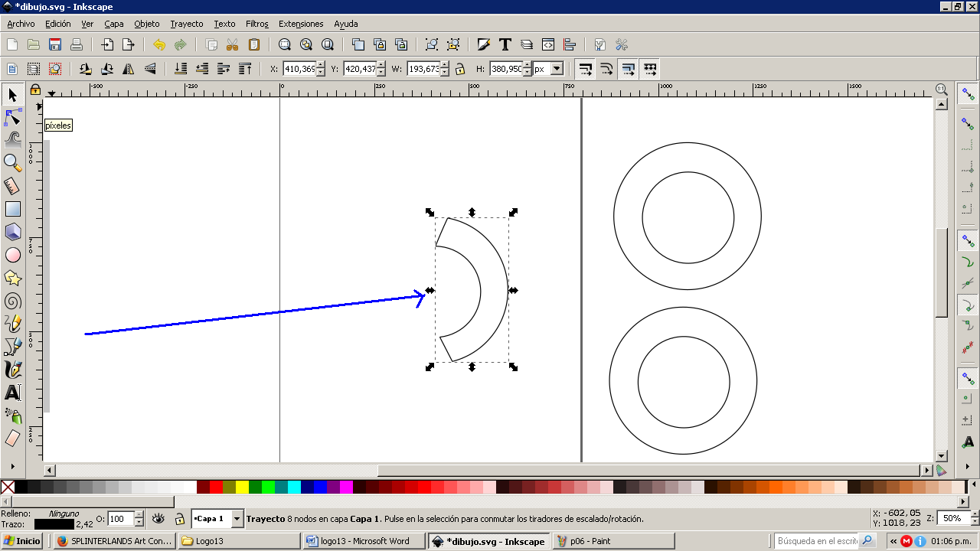Select the Eraser tool
The width and height of the screenshot is (980, 551).
(12, 439)
